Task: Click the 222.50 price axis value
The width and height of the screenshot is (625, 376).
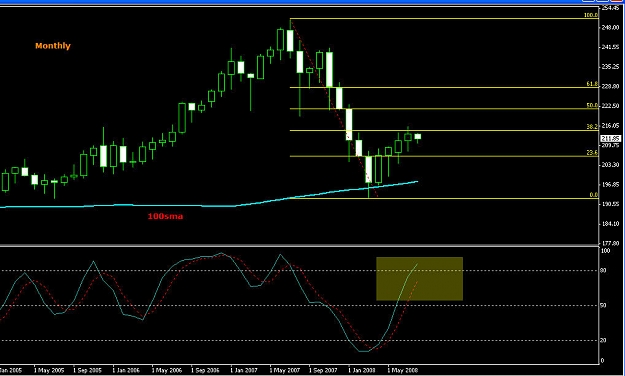Action: [610, 106]
